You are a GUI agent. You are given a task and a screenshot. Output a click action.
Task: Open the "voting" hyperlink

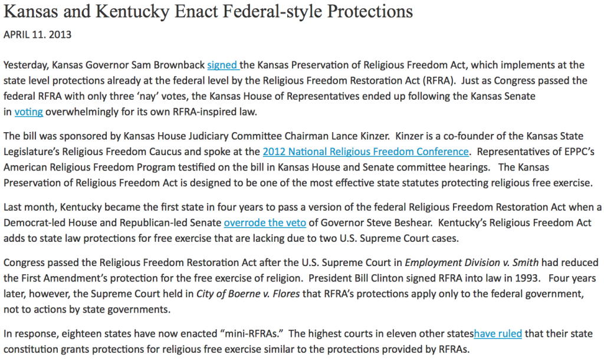(x=28, y=111)
